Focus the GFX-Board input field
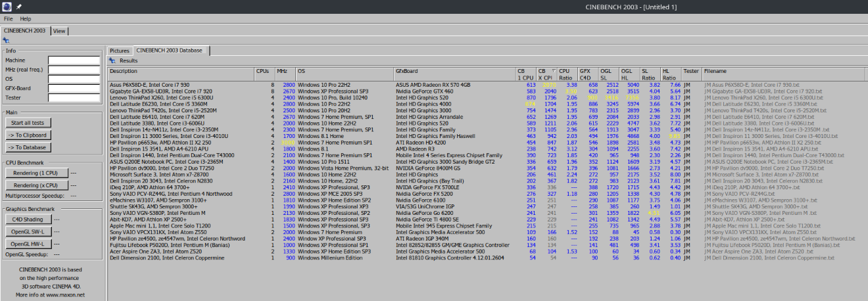The image size is (868, 301). 73,88
